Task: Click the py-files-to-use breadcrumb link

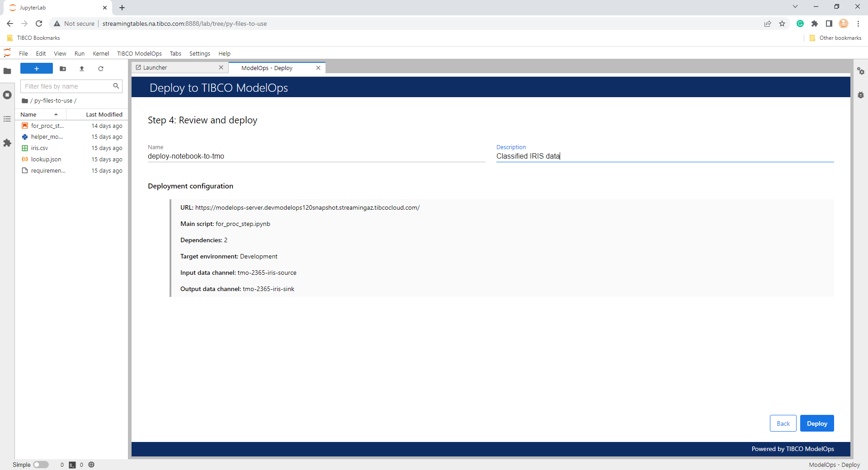Action: [x=53, y=101]
